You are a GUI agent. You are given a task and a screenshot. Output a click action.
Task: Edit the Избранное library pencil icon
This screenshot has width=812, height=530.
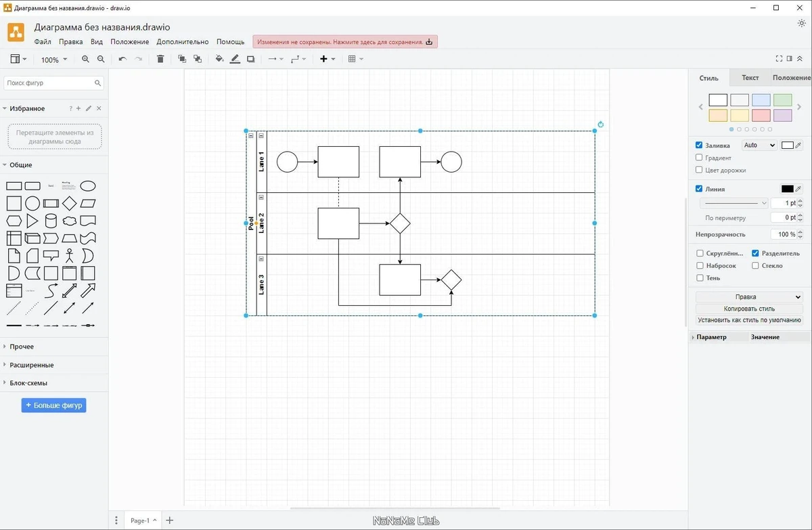89,108
